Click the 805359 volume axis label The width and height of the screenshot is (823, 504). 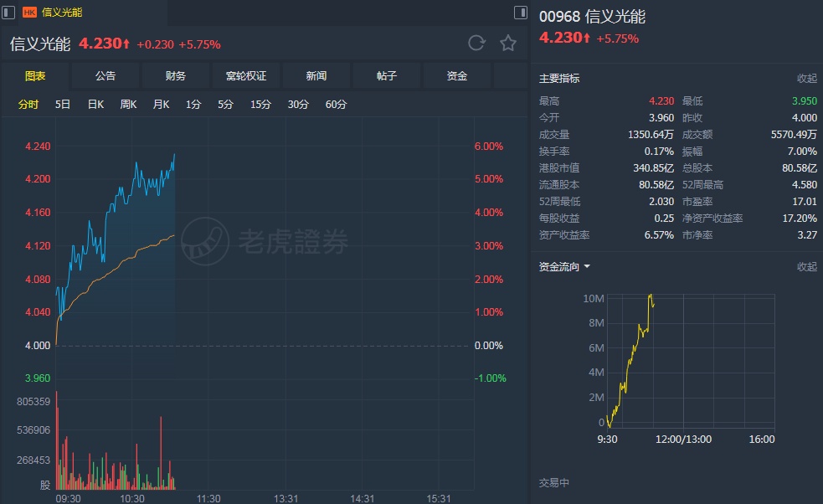click(33, 402)
